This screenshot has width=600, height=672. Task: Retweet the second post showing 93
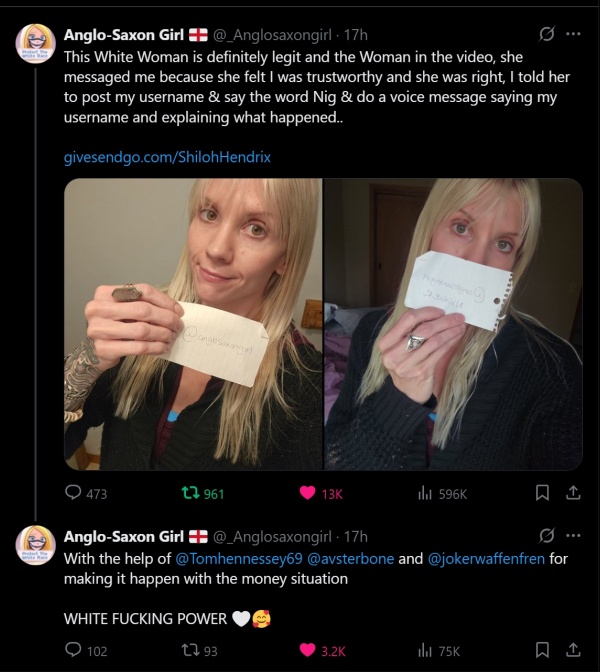click(x=190, y=651)
